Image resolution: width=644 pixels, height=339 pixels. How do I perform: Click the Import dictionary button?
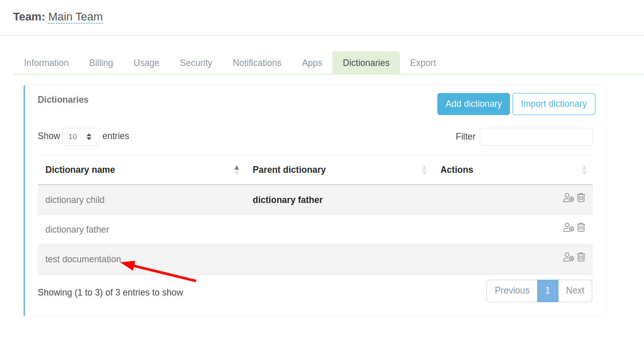(x=553, y=104)
